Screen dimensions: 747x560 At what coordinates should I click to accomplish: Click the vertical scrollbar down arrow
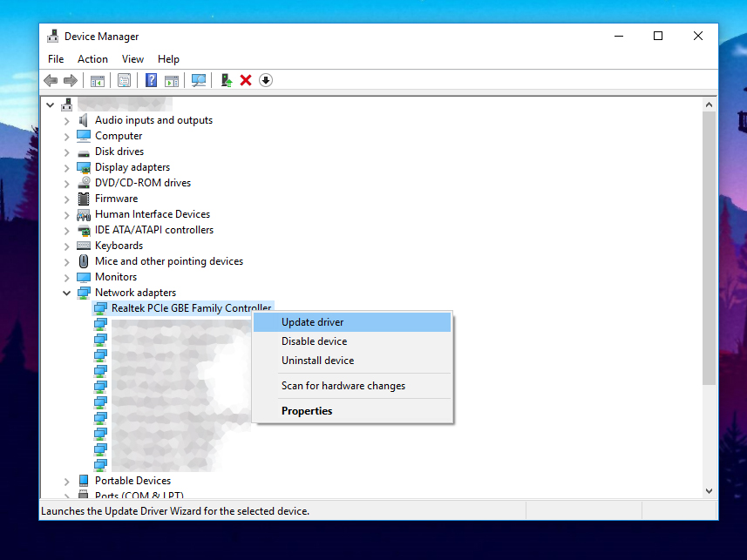click(x=708, y=490)
